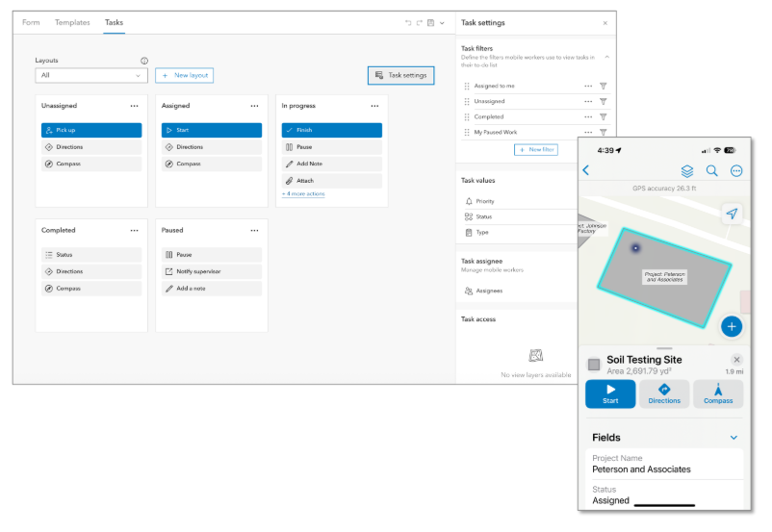Screen dimensions: 772x532
Task: Open options menu for Completed layout card
Action: pos(135,230)
